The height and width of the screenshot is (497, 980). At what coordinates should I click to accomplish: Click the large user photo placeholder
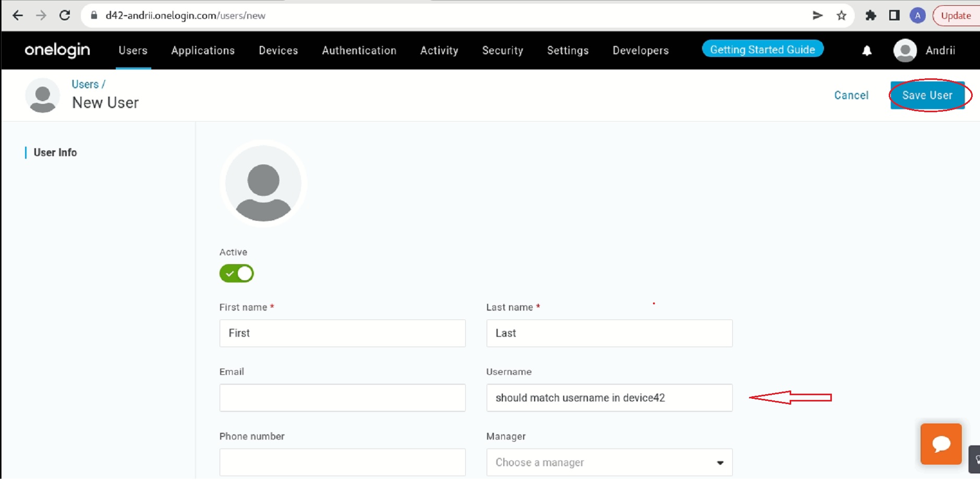point(263,184)
